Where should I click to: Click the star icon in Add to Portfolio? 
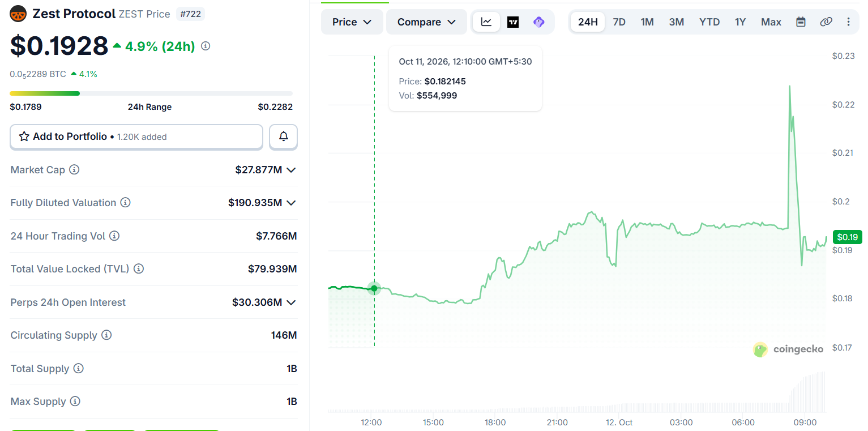pyautogui.click(x=24, y=136)
